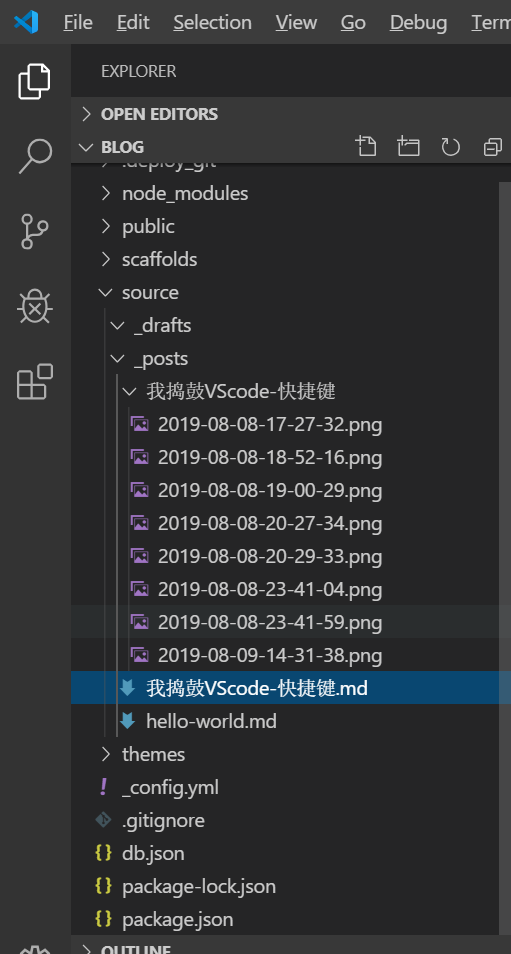The width and height of the screenshot is (511, 954).
Task: Expand the node_modules folder
Action: coord(291,193)
